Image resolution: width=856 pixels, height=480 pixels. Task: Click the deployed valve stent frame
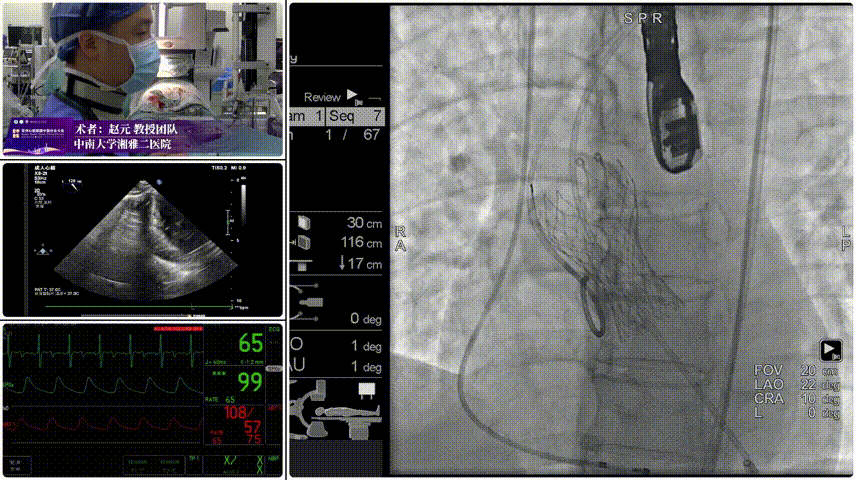[x=606, y=246]
